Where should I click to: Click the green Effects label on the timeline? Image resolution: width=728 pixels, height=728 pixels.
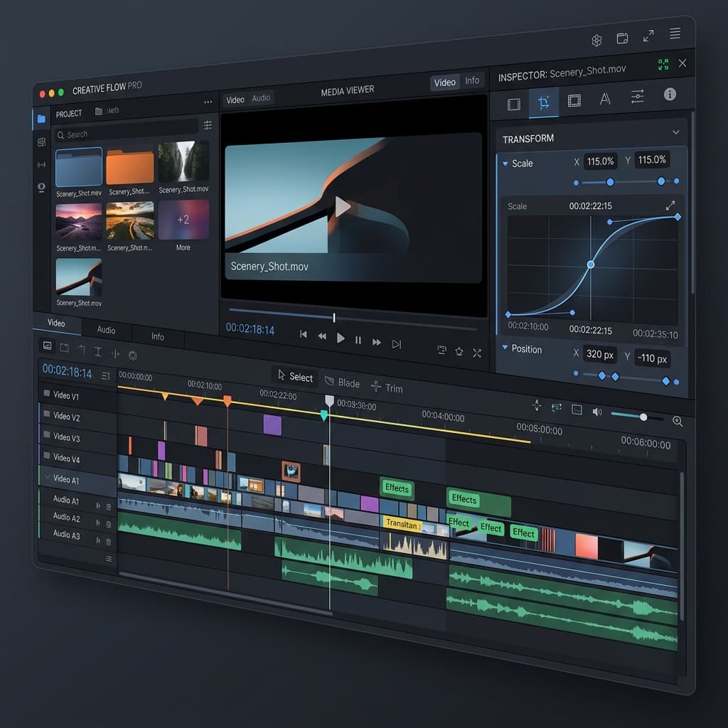click(x=397, y=489)
